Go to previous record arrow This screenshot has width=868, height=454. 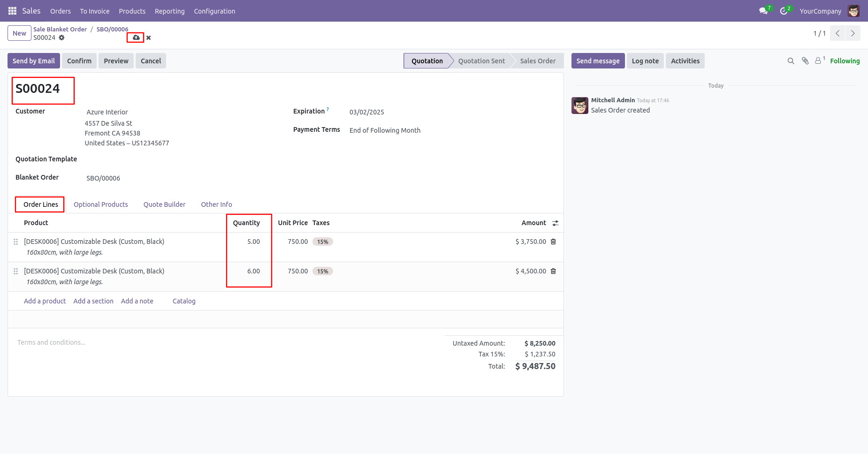coord(838,33)
